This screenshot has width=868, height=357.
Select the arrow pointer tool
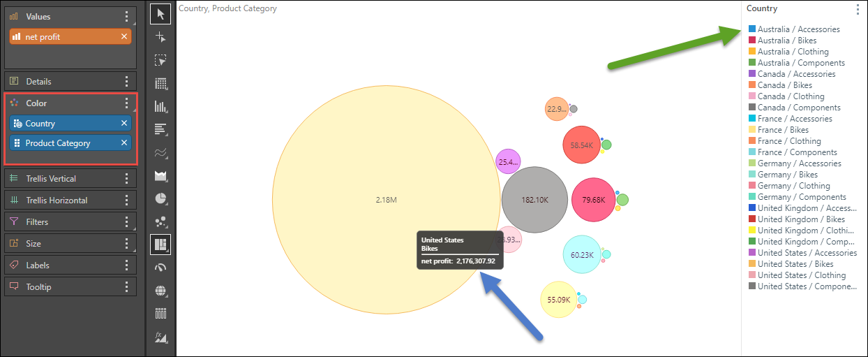(160, 14)
